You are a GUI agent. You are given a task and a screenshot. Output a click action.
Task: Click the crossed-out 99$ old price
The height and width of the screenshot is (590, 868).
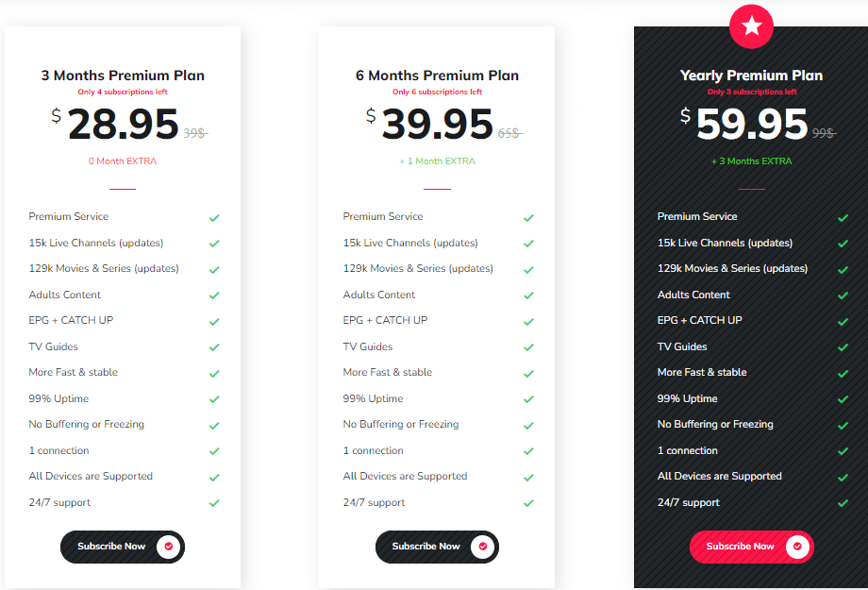coord(824,134)
